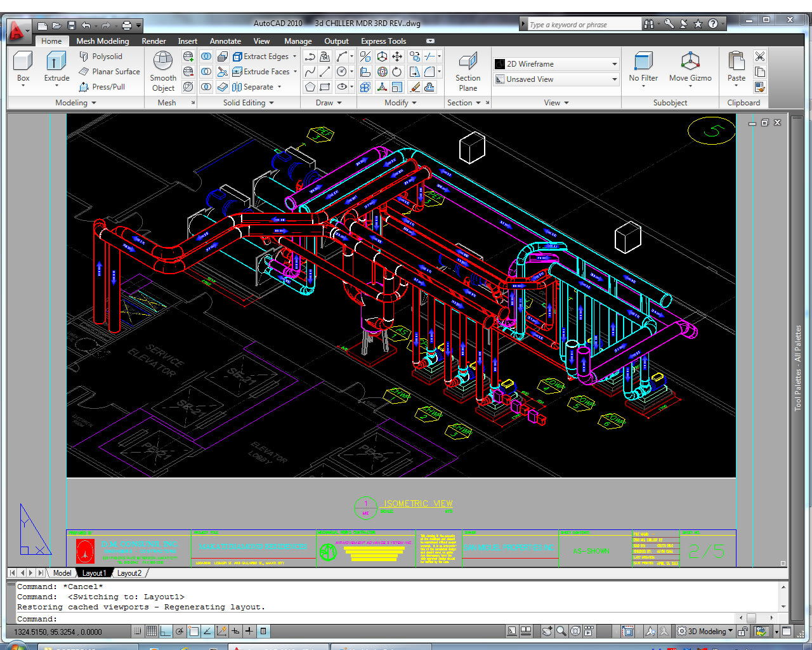Click the Extrude Faces button

265,72
